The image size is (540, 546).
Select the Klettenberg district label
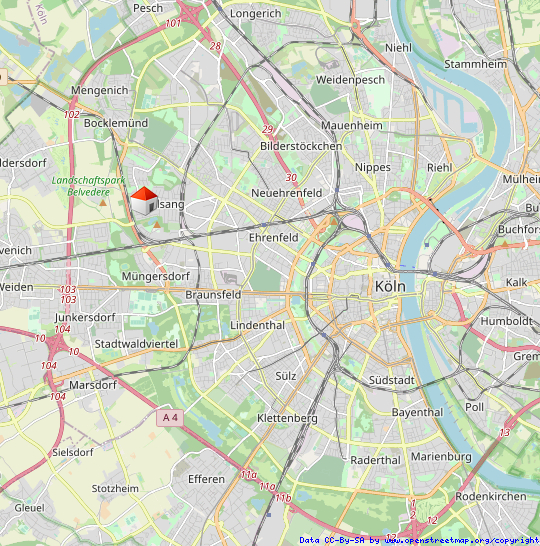[x=287, y=418]
